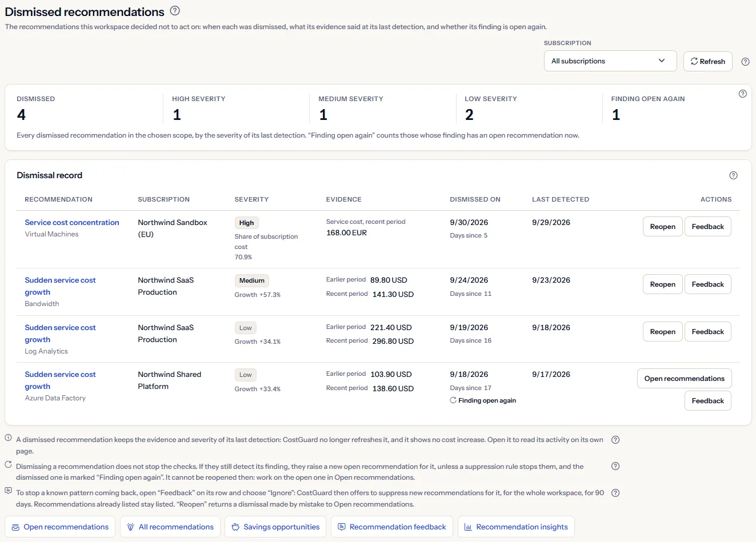Image resolution: width=756 pixels, height=542 pixels.
Task: Go to Recommendation insights page
Action: pos(516,527)
